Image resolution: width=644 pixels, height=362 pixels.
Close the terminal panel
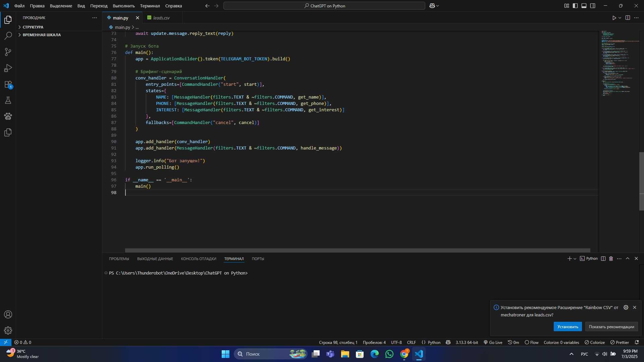coord(636,258)
